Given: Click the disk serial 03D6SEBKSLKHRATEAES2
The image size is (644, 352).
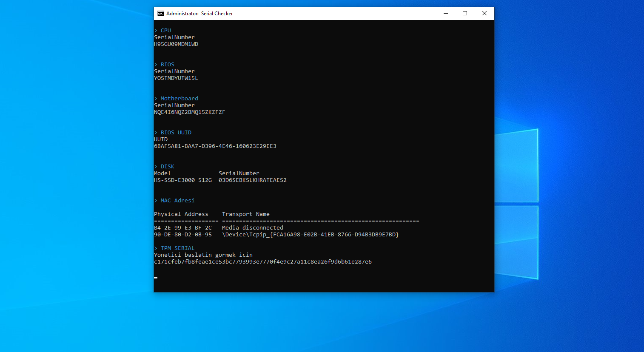Looking at the screenshot, I should pos(253,180).
